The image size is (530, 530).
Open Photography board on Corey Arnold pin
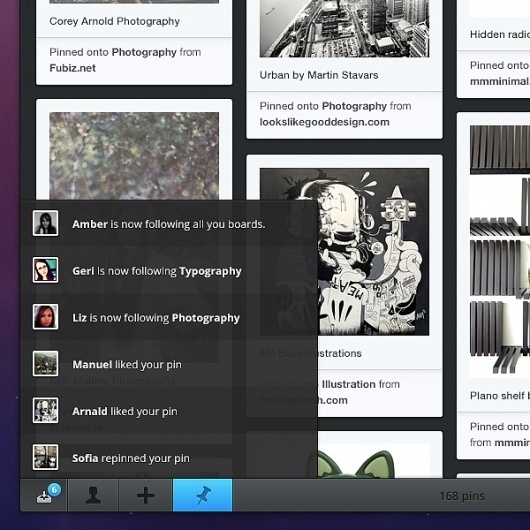144,52
